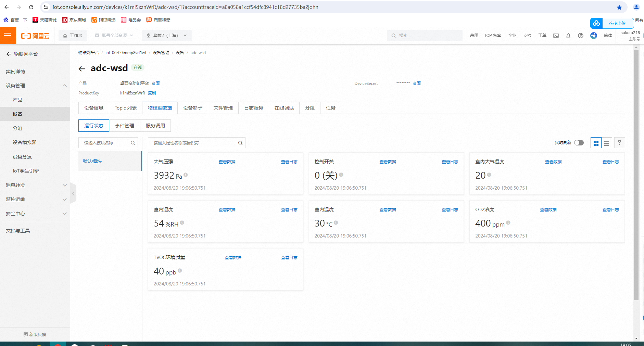This screenshot has height=346, width=644.
Task: View log for 控制开关
Action: tap(450, 162)
